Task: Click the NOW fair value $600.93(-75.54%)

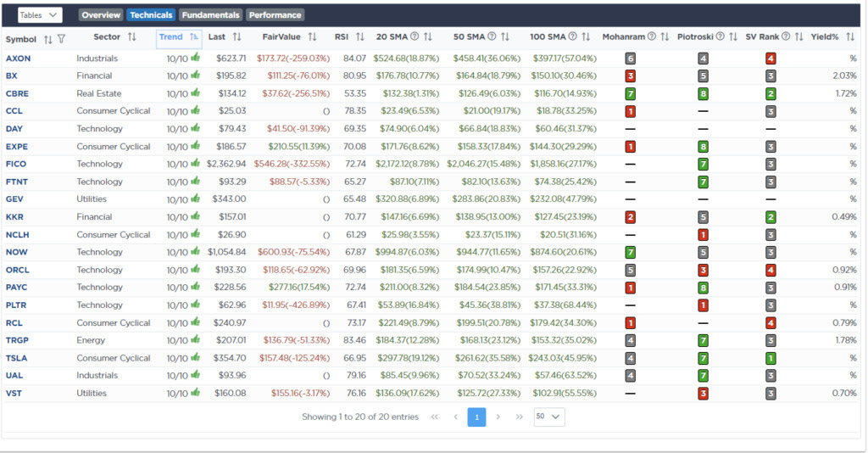Action: (x=293, y=252)
